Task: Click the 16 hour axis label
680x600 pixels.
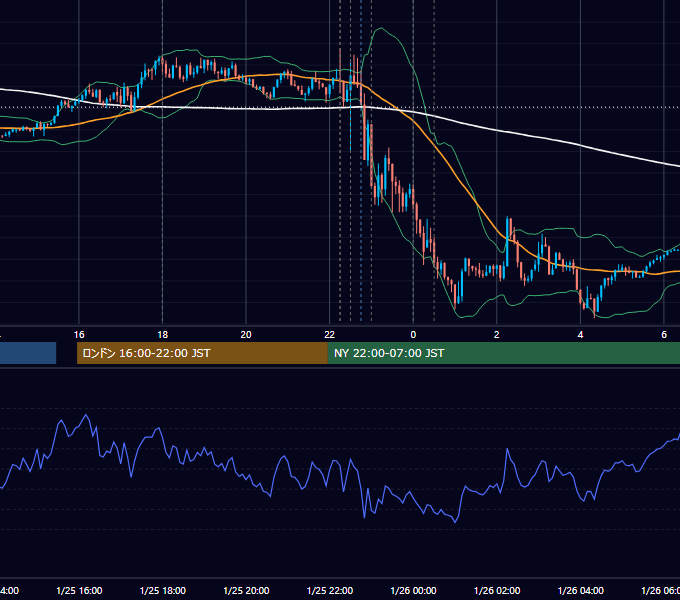Action: pos(79,335)
